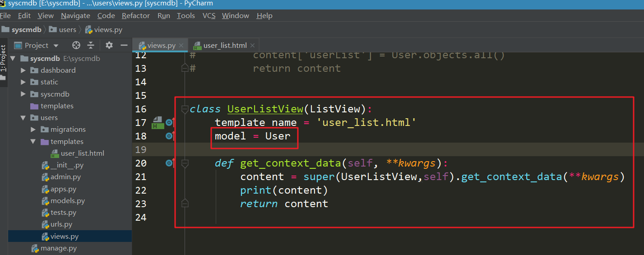Viewport: 644px width, 255px height.
Task: Click the users breadcrumb in navigation bar
Action: (x=67, y=30)
